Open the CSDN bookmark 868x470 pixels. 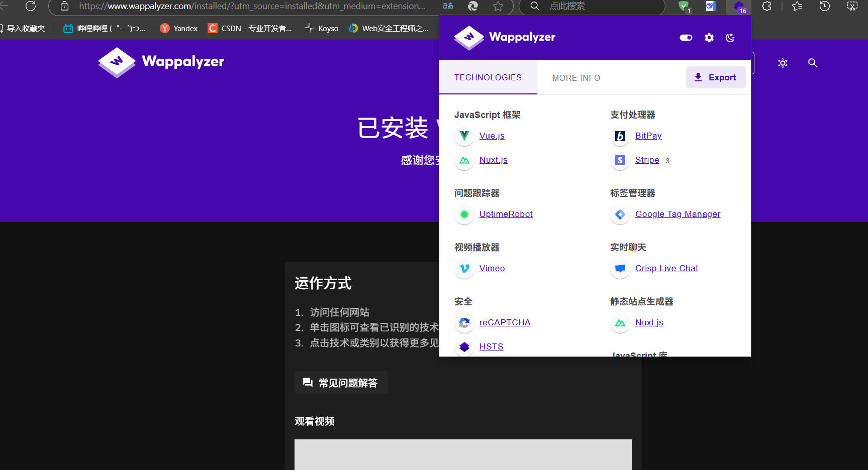tap(250, 28)
